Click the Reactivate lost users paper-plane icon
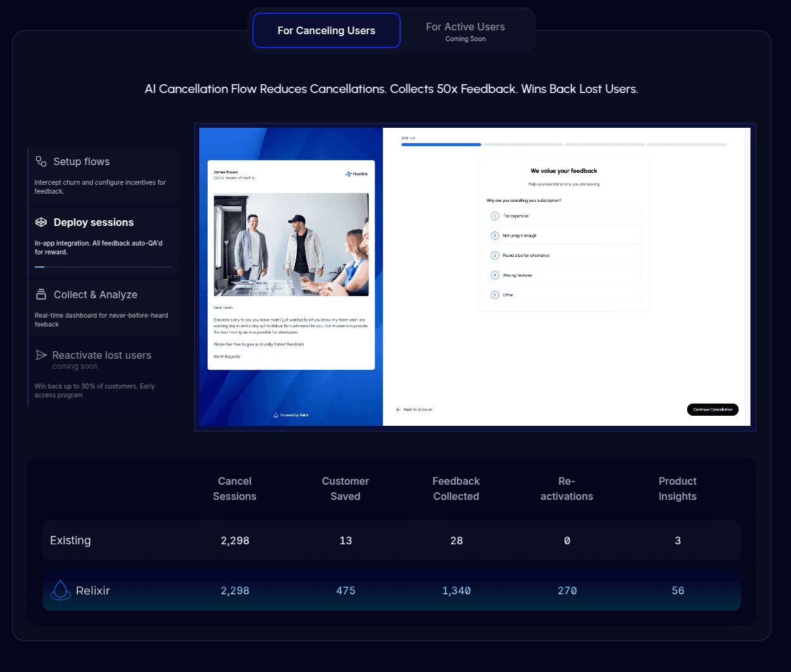This screenshot has width=791, height=672. click(x=41, y=355)
